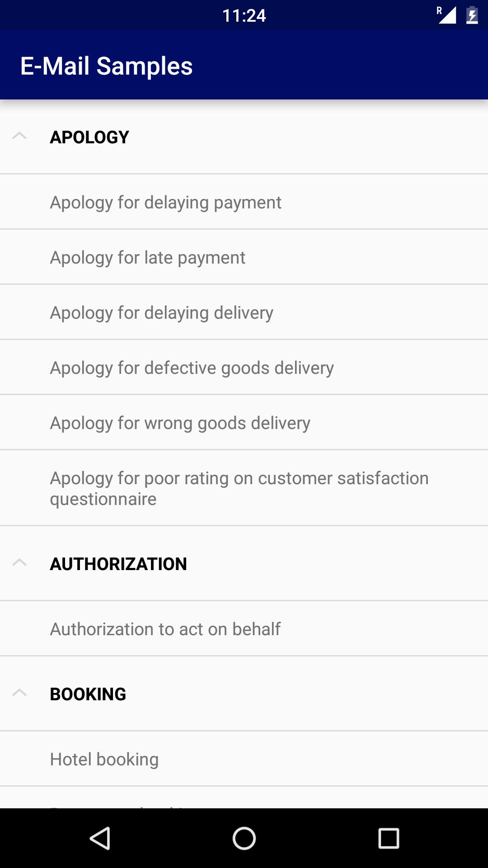
Task: Collapse the BOOKING section chevron
Action: [x=19, y=693]
